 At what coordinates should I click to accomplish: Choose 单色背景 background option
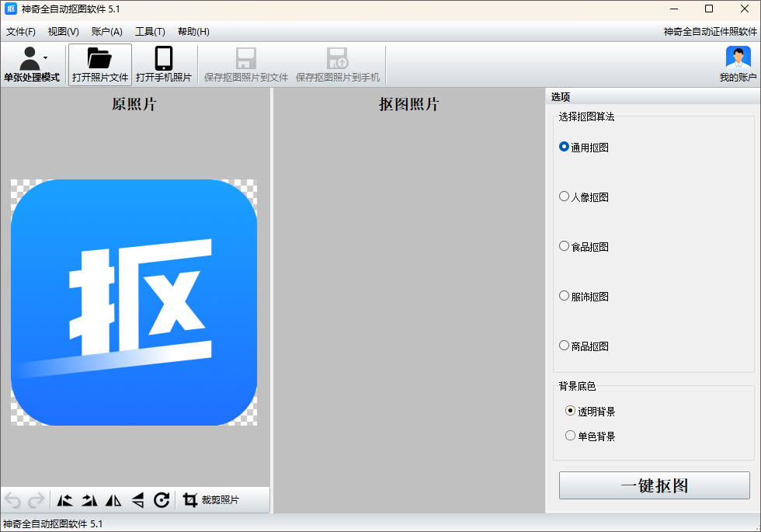point(590,436)
